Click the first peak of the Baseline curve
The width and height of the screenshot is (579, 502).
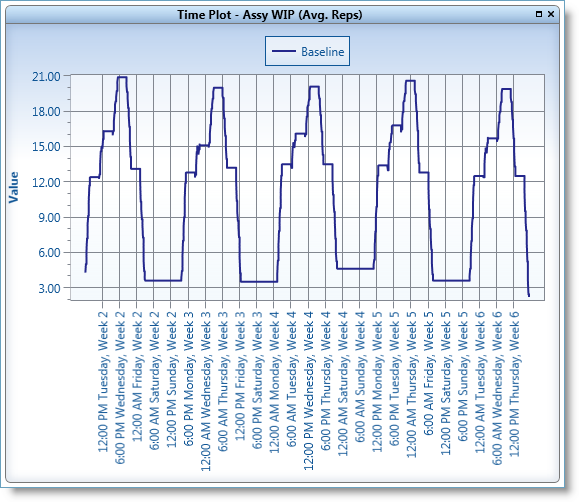click(122, 77)
